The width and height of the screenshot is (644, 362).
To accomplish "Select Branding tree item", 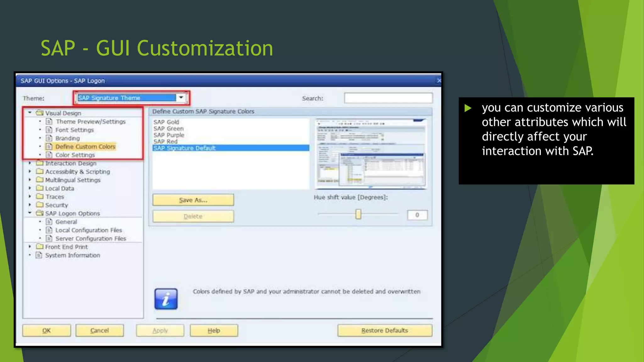I will tap(68, 138).
